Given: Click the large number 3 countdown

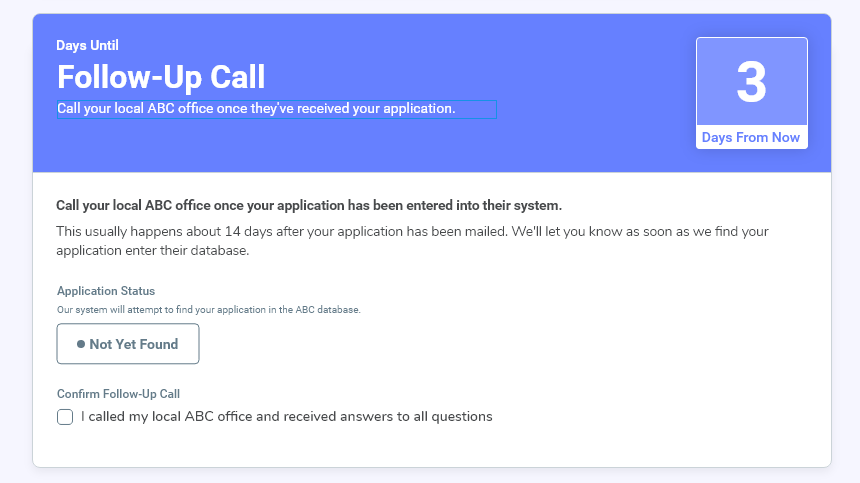Looking at the screenshot, I should pos(751,82).
